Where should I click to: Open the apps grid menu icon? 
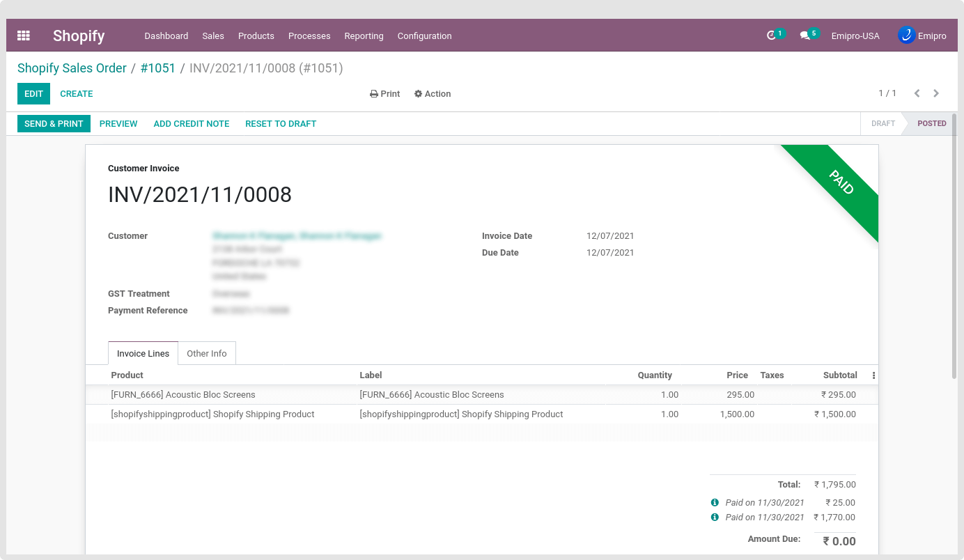click(x=24, y=36)
